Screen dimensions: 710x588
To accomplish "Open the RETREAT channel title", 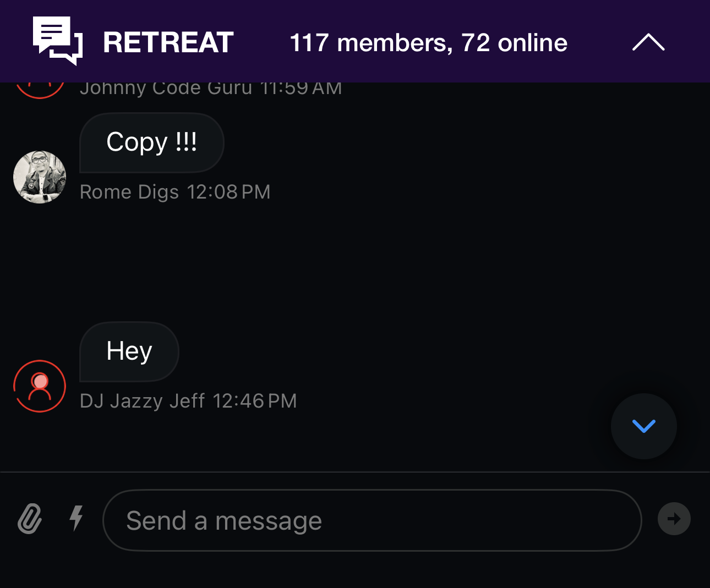I will tap(168, 43).
